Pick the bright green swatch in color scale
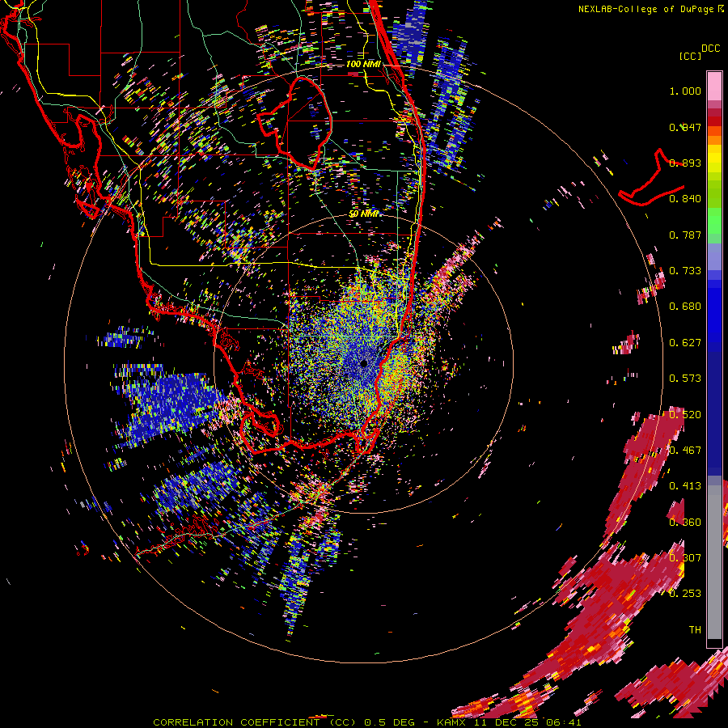The width and height of the screenshot is (728, 728). (x=714, y=221)
